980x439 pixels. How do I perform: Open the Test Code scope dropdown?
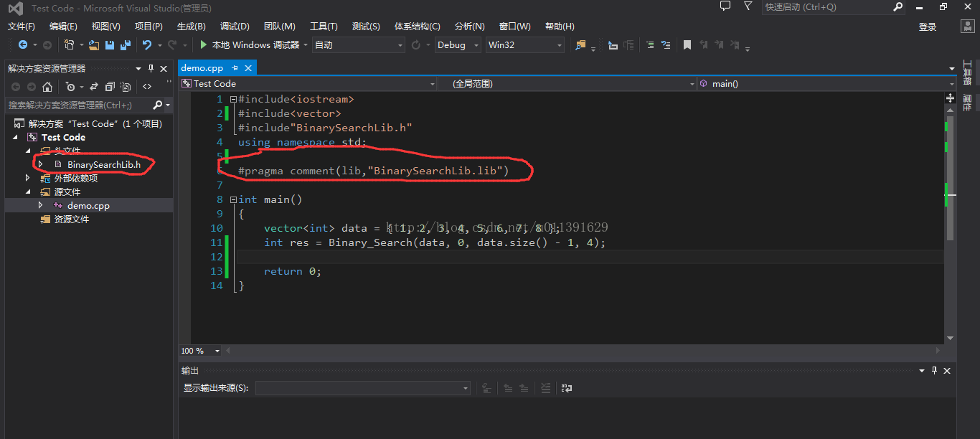(308, 83)
